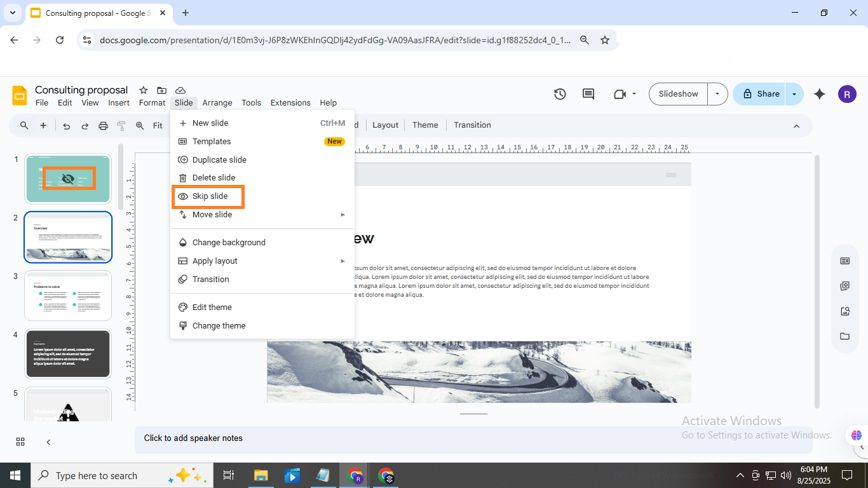Open the Share dropdown arrow

pos(794,94)
